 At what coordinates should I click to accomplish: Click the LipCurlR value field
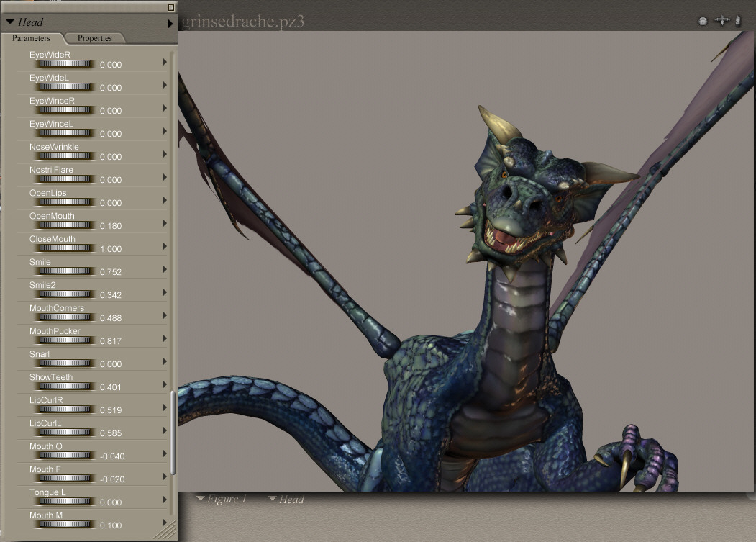coord(111,410)
